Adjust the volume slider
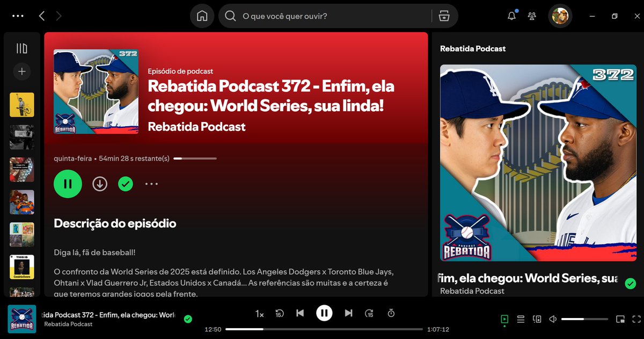Screen dimensions: 644x339 [x=584, y=319]
